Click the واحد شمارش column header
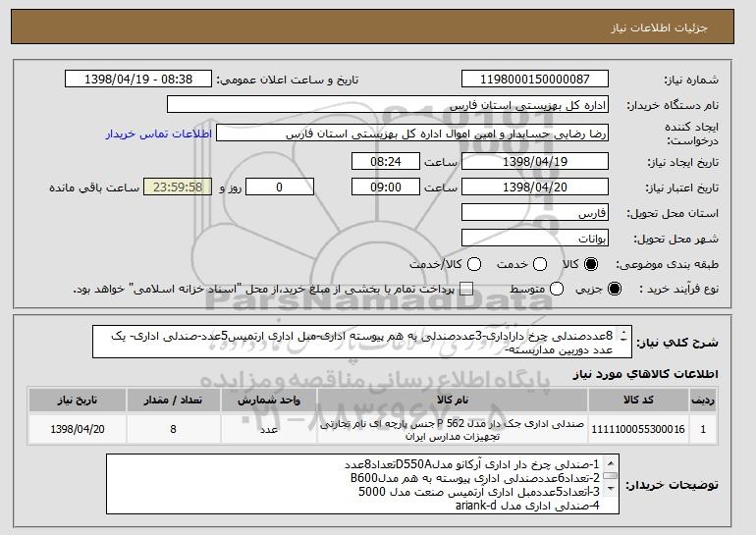This screenshot has height=535, width=756. pyautogui.click(x=269, y=401)
